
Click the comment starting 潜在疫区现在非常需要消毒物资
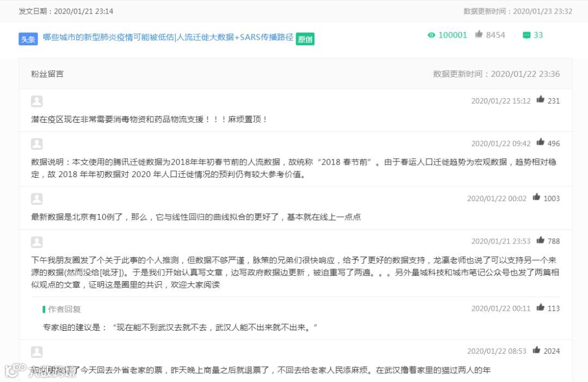coord(149,119)
